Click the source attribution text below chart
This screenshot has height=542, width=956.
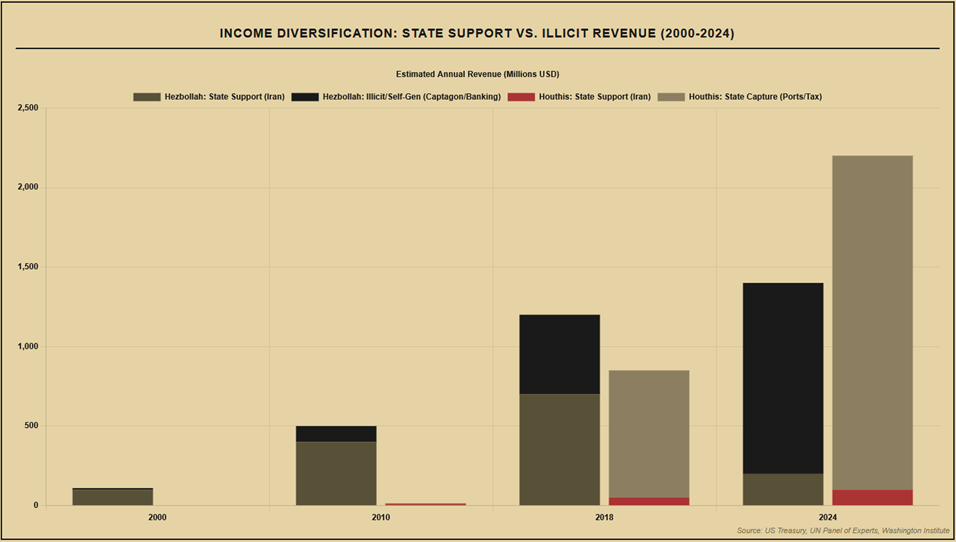click(842, 530)
